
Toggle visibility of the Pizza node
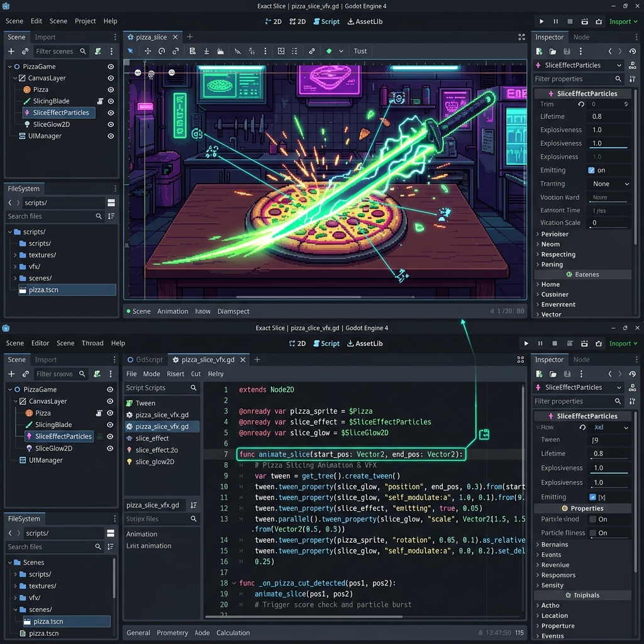[111, 90]
